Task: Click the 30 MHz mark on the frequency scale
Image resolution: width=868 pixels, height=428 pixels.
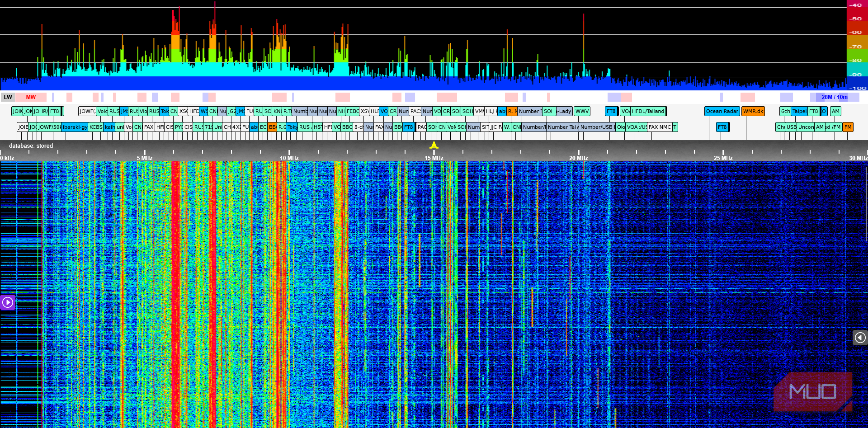Action: click(858, 158)
